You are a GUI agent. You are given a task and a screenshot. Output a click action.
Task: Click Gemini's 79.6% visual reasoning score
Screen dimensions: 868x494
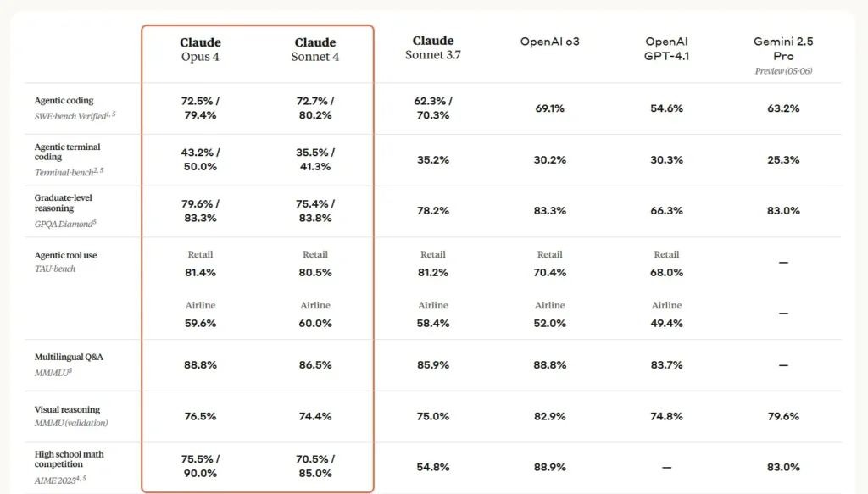tap(782, 416)
